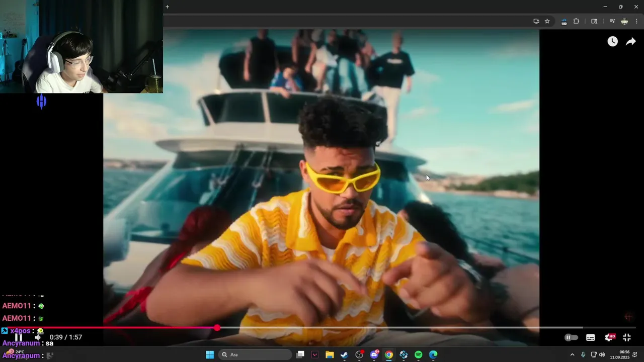Click the x4pos chat username
Viewport: 644px width, 362px height.
pos(21,331)
